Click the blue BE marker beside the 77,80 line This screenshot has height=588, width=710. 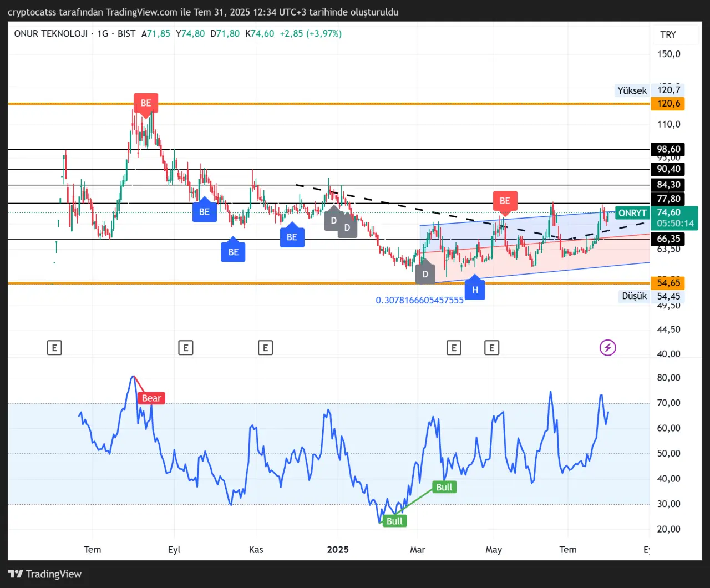(204, 211)
